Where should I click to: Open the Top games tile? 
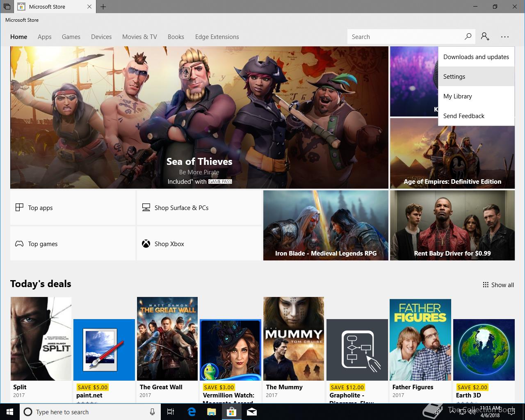coord(73,244)
